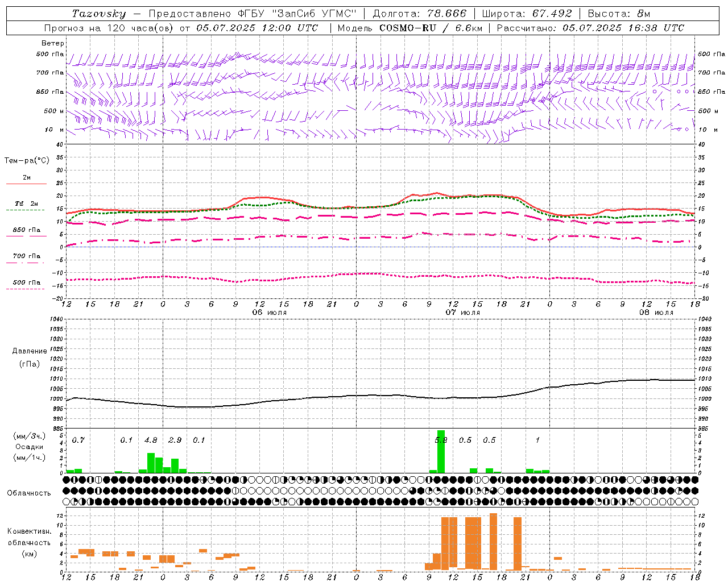Click the 3-hour precipitation value '5.8'

(x=441, y=440)
